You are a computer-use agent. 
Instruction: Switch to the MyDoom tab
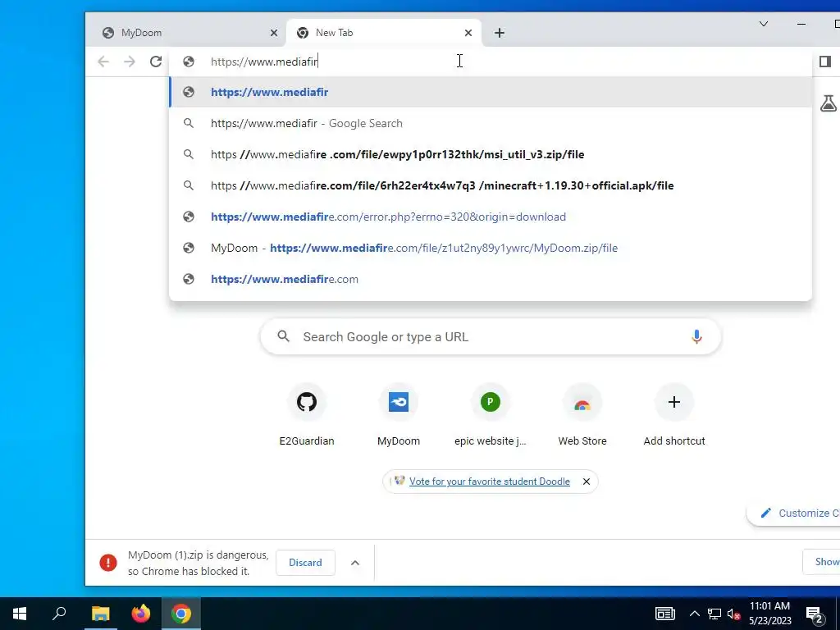click(185, 33)
